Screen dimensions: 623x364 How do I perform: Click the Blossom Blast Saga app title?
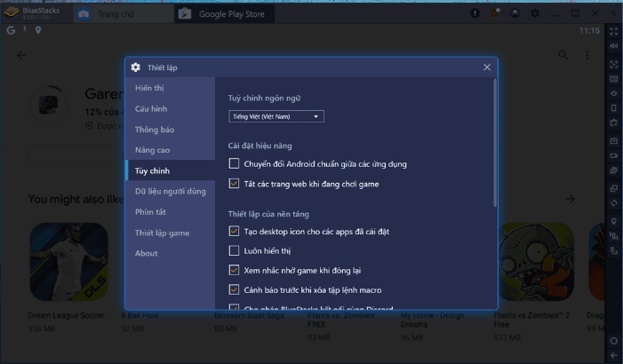click(x=249, y=315)
